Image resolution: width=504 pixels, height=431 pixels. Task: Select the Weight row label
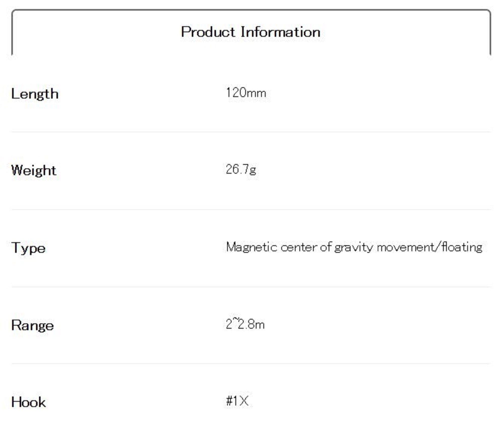click(34, 170)
